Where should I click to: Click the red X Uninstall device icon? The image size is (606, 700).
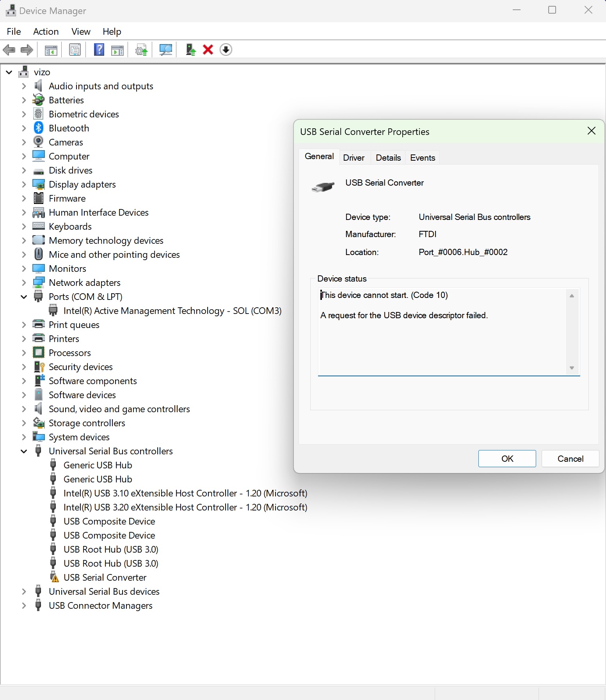[208, 50]
